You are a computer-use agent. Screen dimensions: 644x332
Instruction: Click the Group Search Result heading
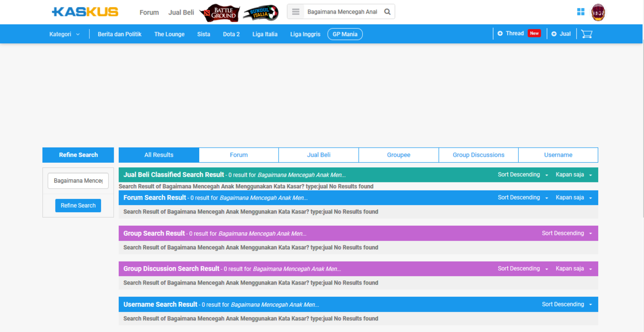(154, 233)
